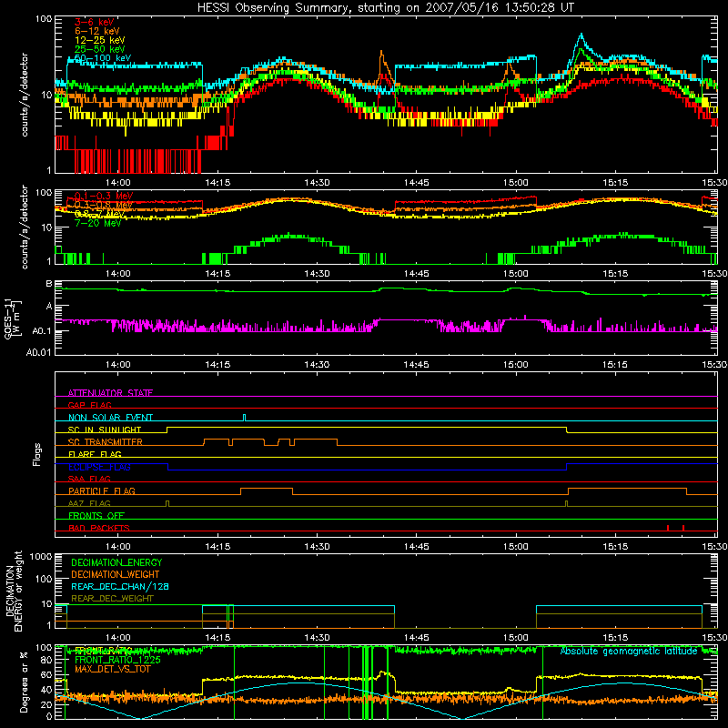
Task: Click the DECIMATION_WEIGHT legend label
Action: 116,574
